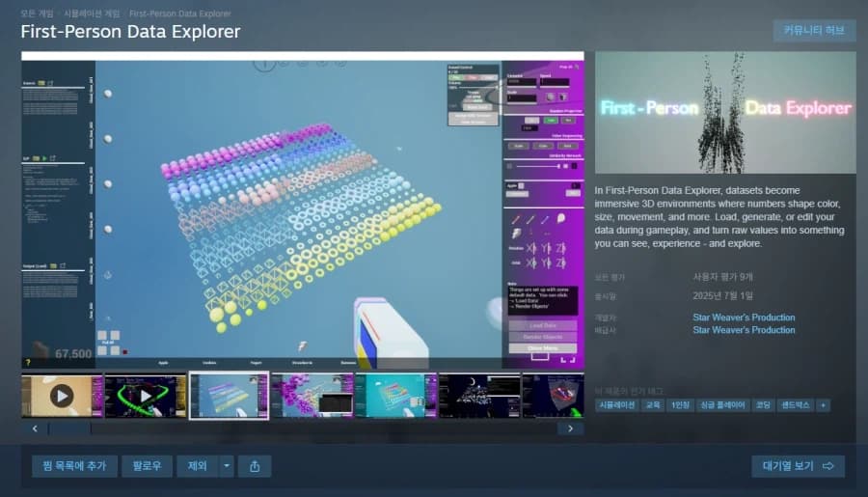The width and height of the screenshot is (868, 497).
Task: Open 대기열 보기 queue button
Action: (x=798, y=466)
